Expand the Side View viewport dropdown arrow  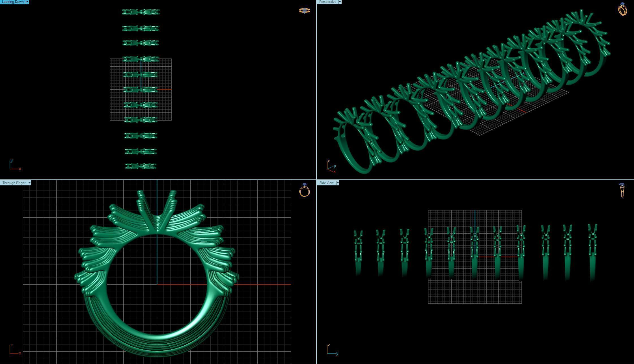click(337, 183)
